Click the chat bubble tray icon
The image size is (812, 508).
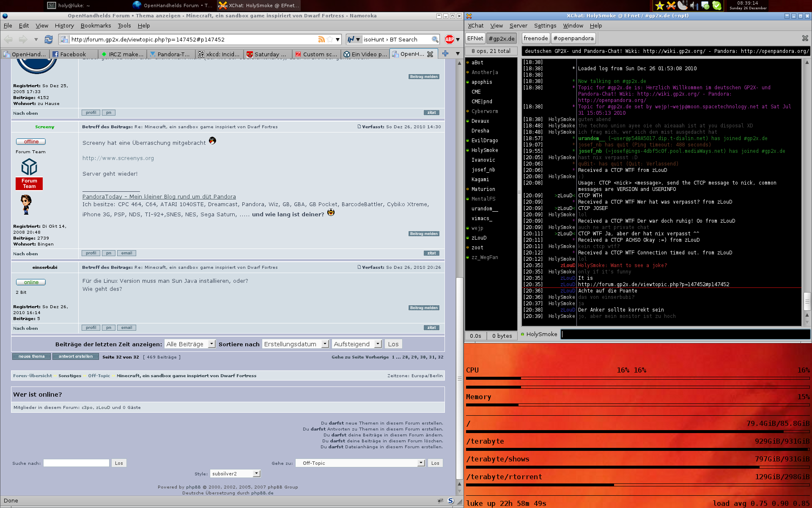point(705,6)
